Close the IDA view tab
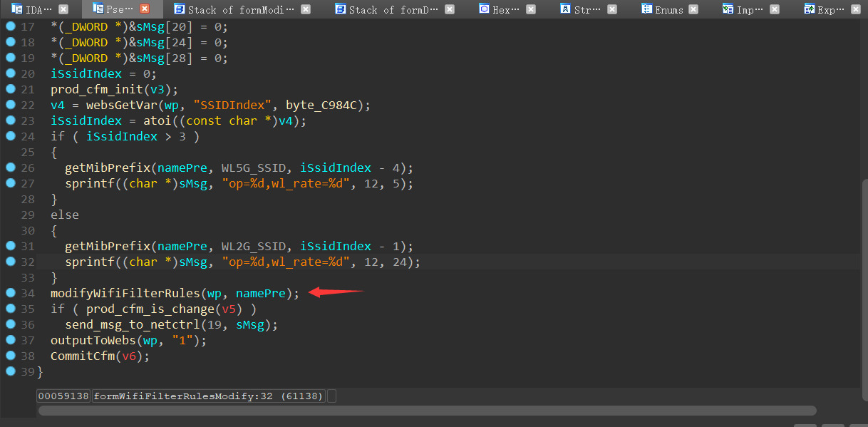Image resolution: width=868 pixels, height=427 pixels. click(x=63, y=9)
